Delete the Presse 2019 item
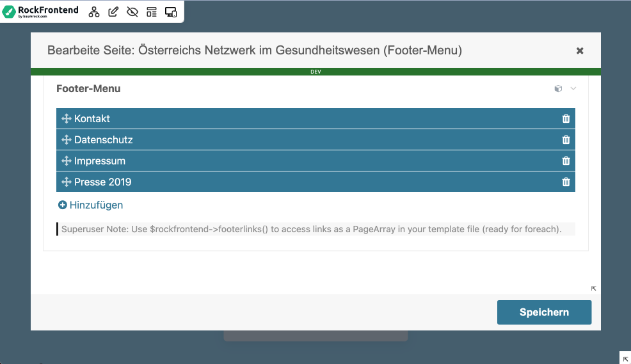 point(566,182)
